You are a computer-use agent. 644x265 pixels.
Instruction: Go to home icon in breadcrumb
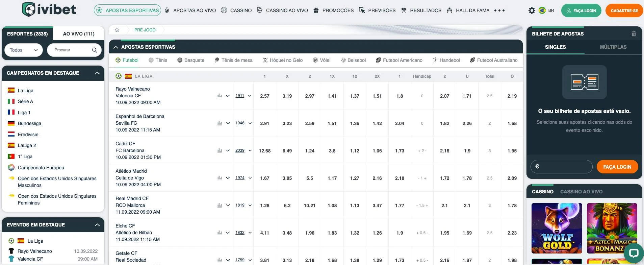[x=117, y=30]
